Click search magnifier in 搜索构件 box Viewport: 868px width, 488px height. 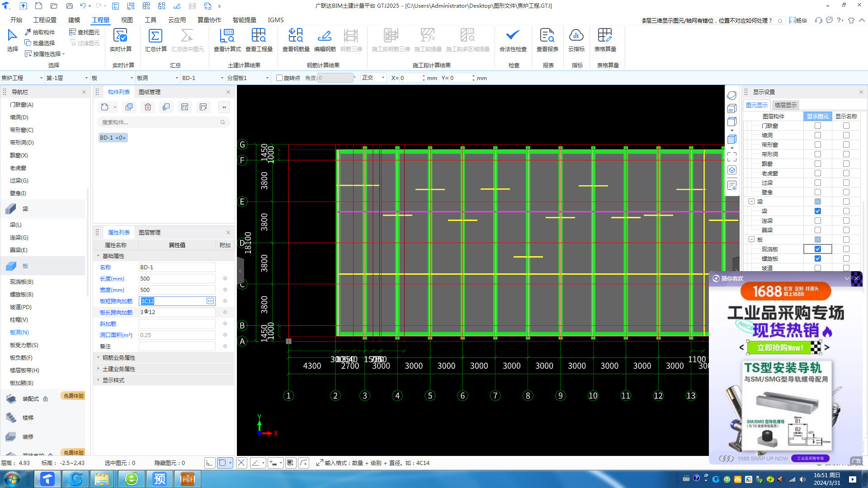(222, 122)
